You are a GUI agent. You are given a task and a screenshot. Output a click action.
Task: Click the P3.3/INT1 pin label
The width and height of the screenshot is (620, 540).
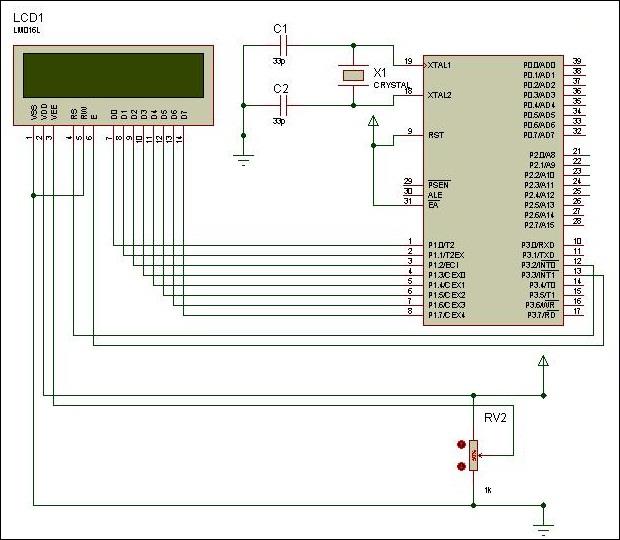click(538, 275)
